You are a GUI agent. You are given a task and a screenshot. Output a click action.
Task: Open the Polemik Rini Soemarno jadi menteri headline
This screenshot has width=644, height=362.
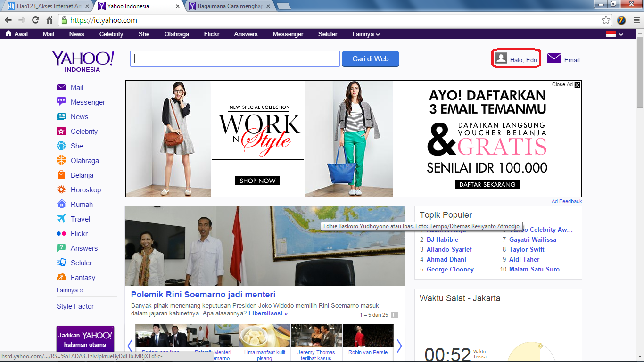(203, 295)
